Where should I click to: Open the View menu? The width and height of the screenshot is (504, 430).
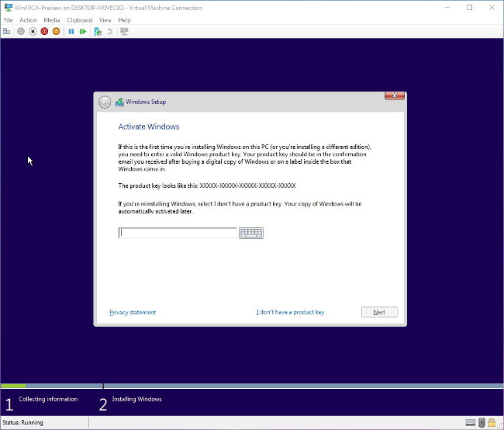(x=105, y=20)
